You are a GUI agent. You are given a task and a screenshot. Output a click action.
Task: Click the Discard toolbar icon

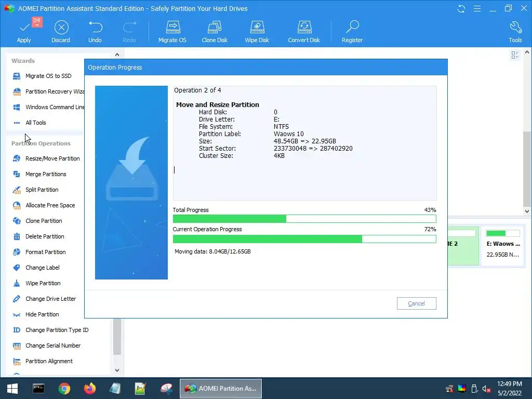coord(61,28)
